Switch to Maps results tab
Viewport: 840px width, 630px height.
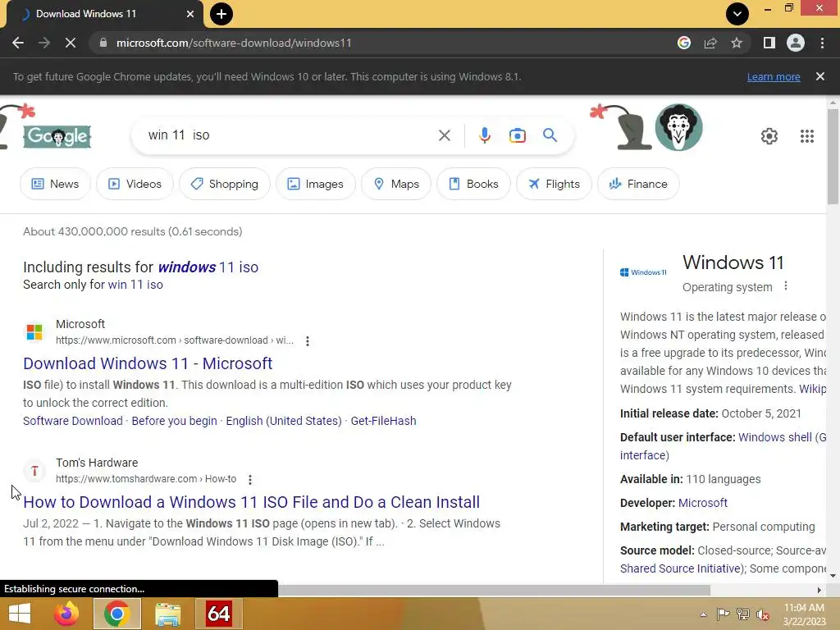pos(396,184)
